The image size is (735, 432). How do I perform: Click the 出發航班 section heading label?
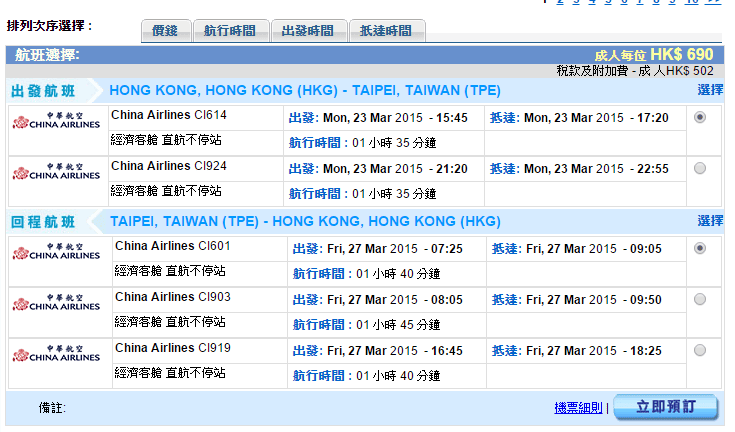(x=43, y=92)
